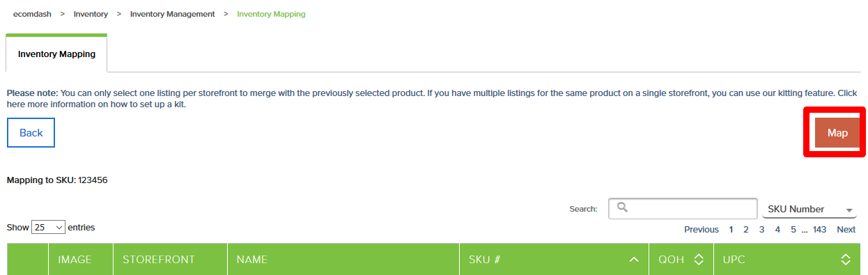Image resolution: width=868 pixels, height=275 pixels.
Task: Toggle sort arrows on QOH column
Action: (x=699, y=260)
